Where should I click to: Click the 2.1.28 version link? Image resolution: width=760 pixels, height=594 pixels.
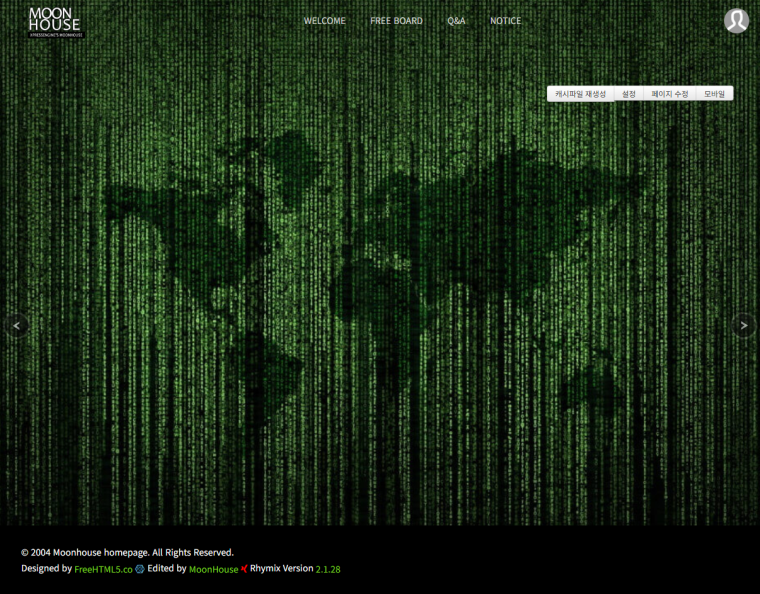click(328, 569)
